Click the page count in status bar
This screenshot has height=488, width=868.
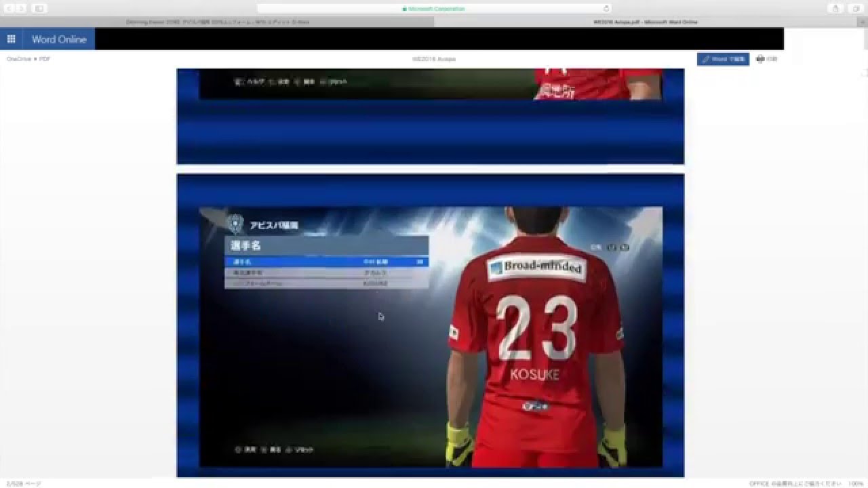click(x=24, y=484)
